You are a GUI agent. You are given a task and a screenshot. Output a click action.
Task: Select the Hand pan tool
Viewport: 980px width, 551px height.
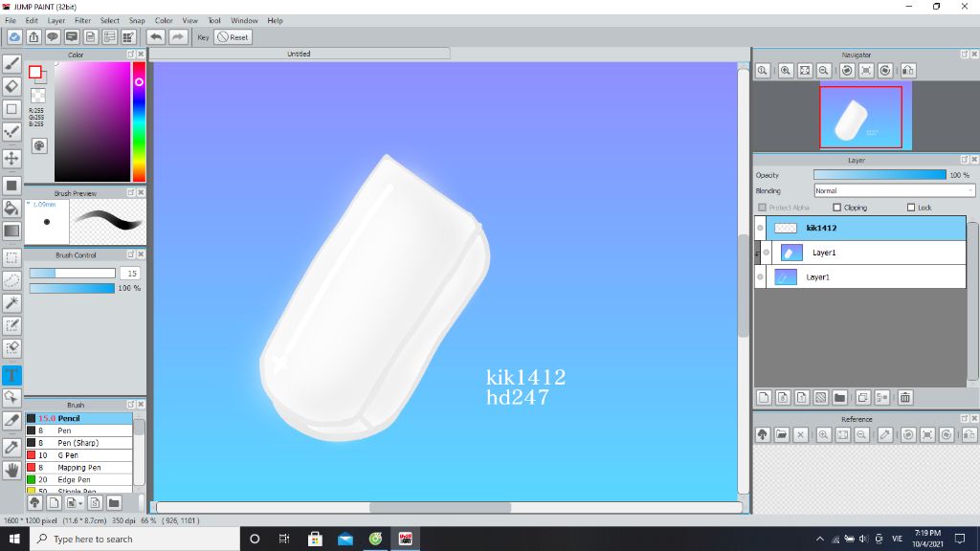11,470
